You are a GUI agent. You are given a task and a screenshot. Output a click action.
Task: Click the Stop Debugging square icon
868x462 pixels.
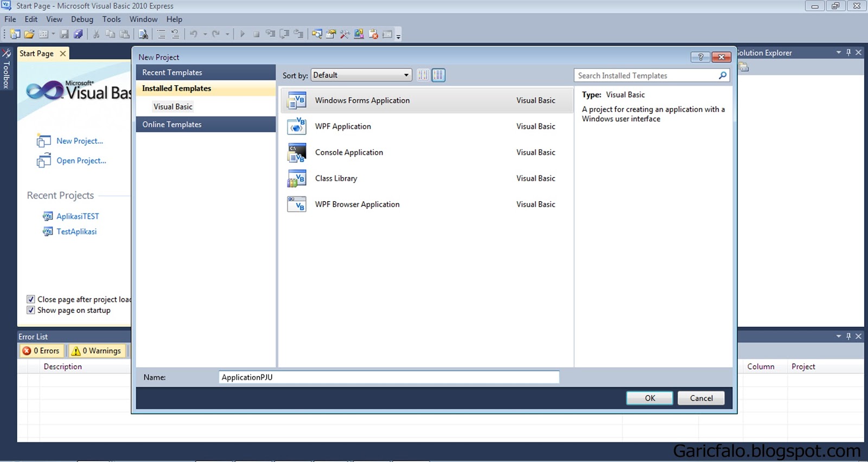click(x=256, y=34)
